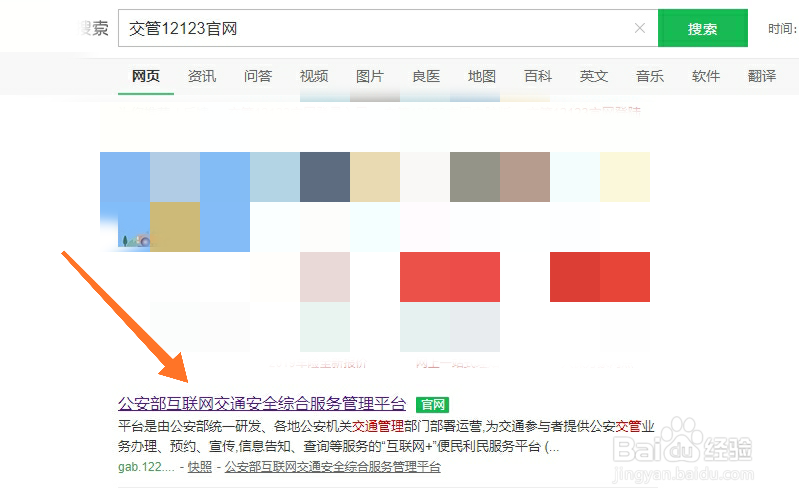
Task: Open the 图片 tab
Action: click(370, 76)
